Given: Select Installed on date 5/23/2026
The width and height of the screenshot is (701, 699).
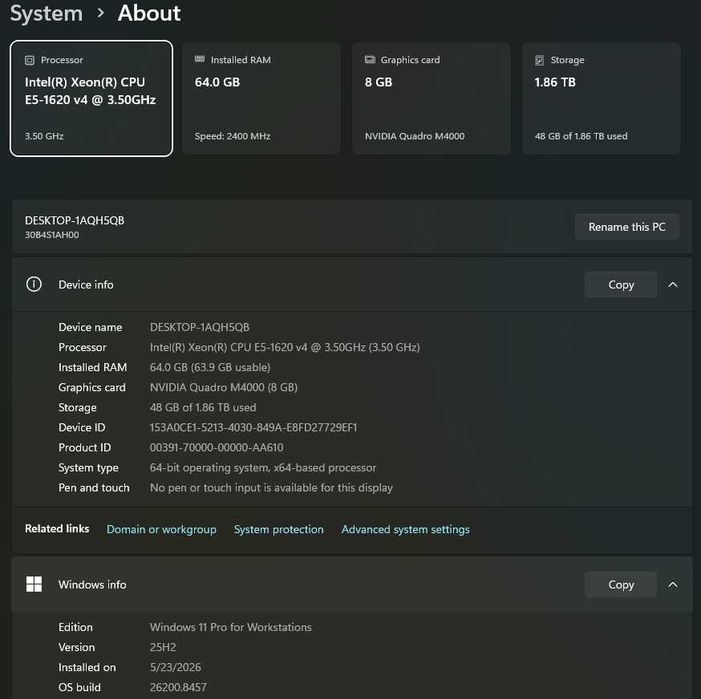Looking at the screenshot, I should coord(175,667).
